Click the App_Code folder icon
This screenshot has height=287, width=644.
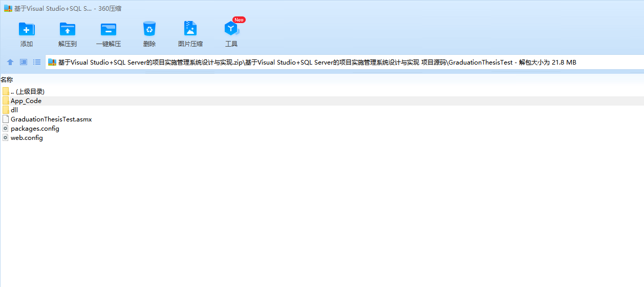point(6,100)
